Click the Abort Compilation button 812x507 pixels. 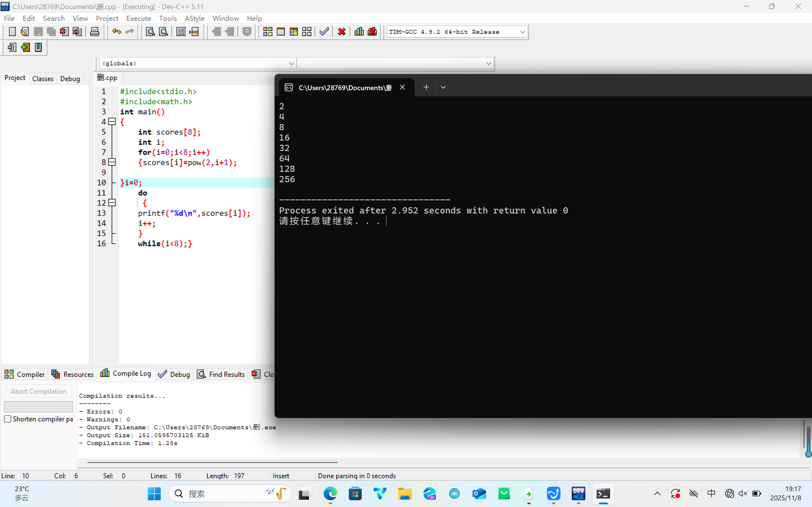38,391
